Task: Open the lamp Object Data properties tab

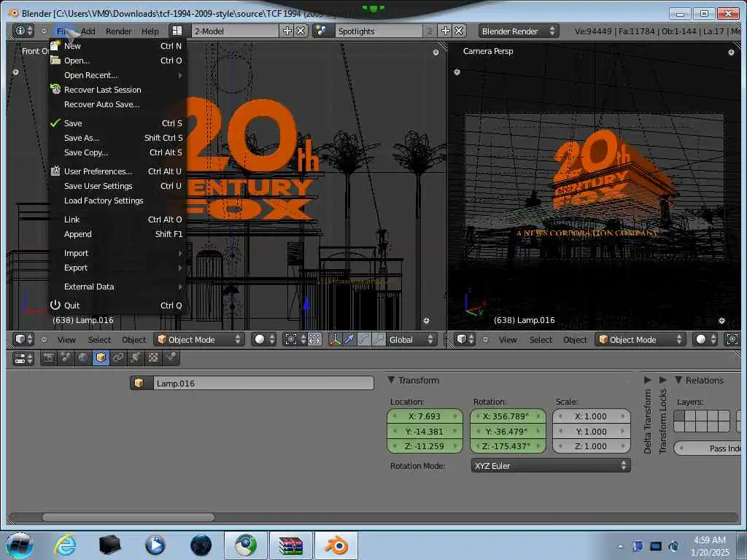Action: (x=136, y=357)
